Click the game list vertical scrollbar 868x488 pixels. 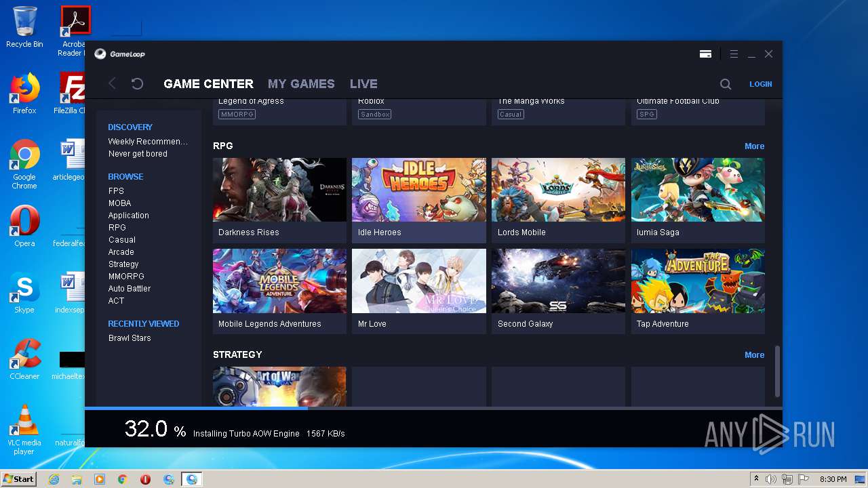777,371
